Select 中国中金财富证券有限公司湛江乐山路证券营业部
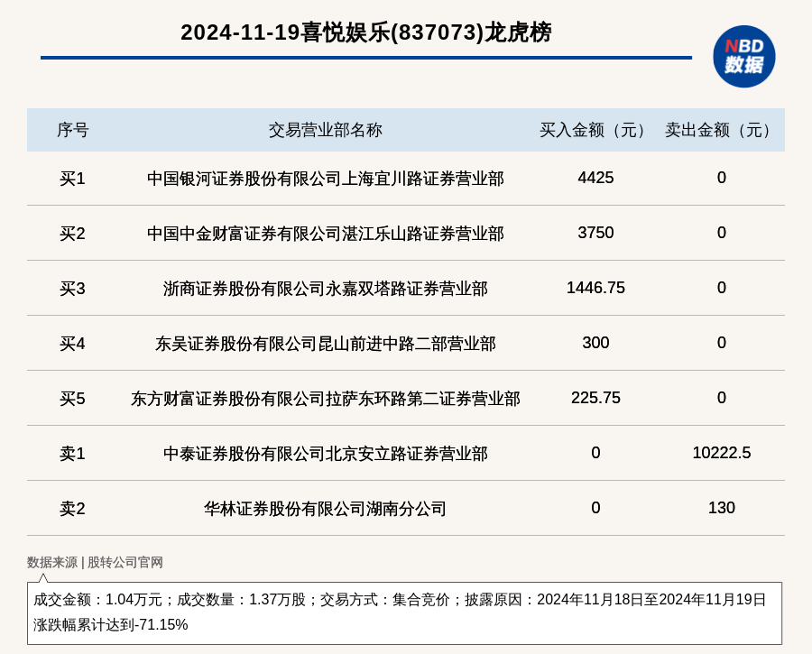The width and height of the screenshot is (812, 654). coord(325,234)
